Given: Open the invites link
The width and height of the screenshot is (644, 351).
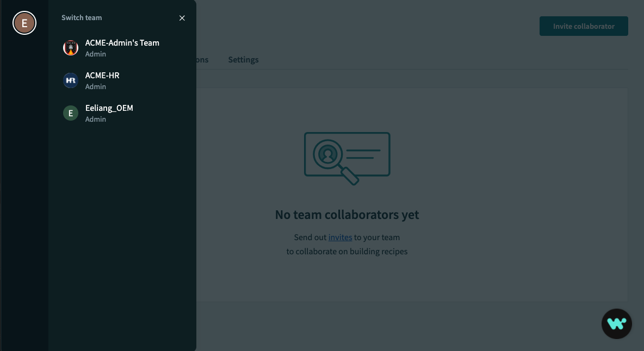Looking at the screenshot, I should click(340, 237).
